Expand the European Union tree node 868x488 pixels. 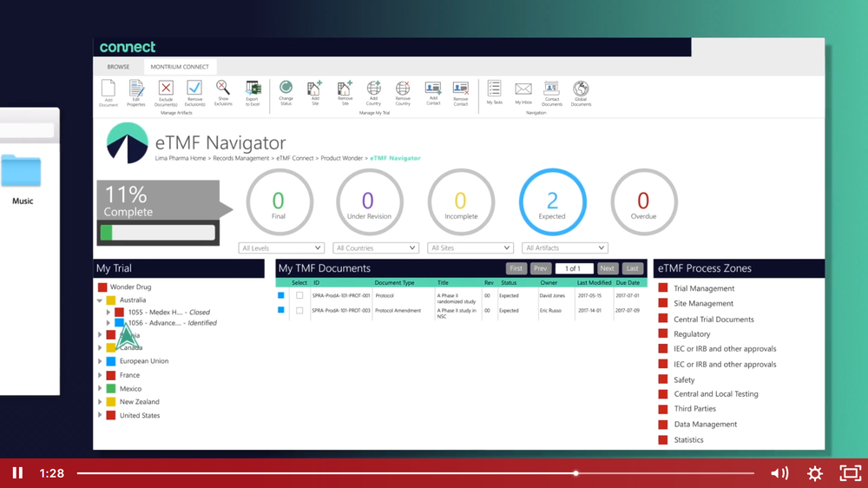coord(100,361)
